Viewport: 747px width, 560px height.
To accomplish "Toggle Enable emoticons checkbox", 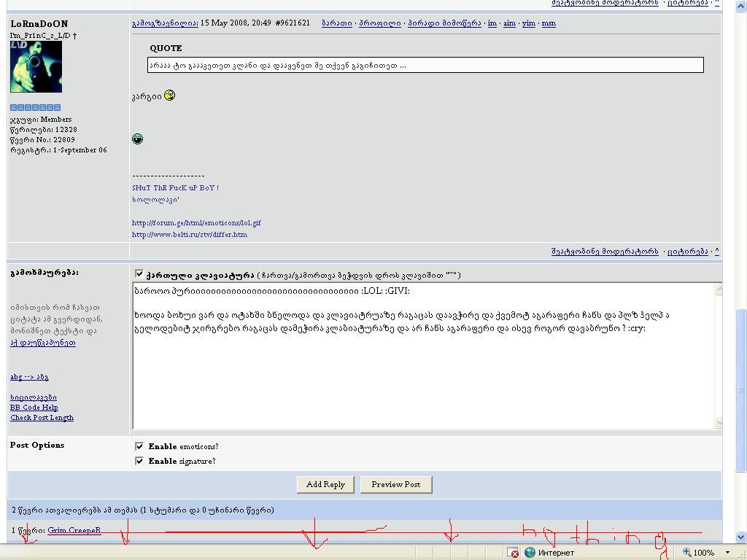I will pos(139,446).
